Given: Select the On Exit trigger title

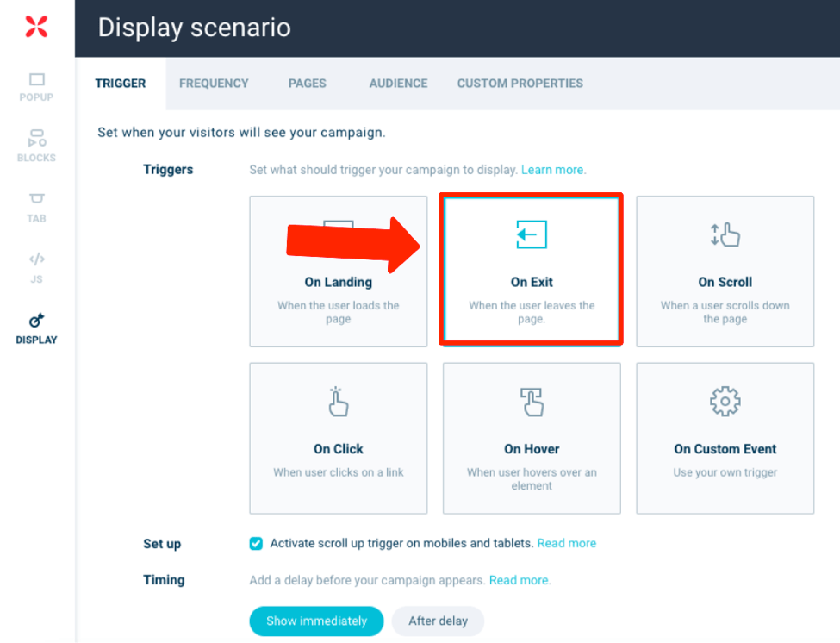Looking at the screenshot, I should coord(532,282).
